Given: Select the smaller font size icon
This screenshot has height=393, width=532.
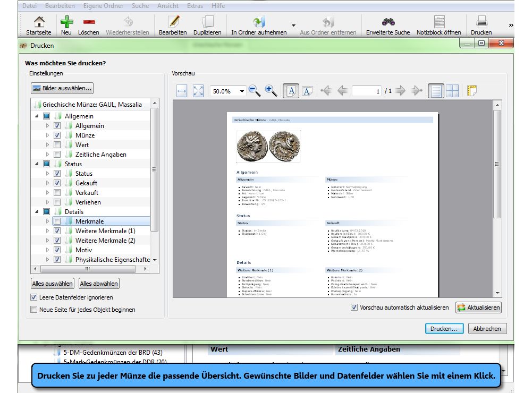Looking at the screenshot, I should 307,91.
